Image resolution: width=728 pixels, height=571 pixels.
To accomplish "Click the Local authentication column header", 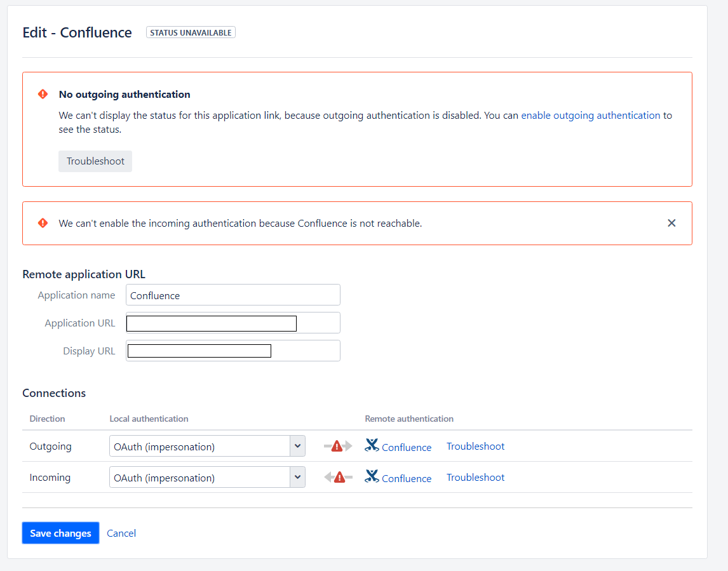I will click(x=149, y=419).
